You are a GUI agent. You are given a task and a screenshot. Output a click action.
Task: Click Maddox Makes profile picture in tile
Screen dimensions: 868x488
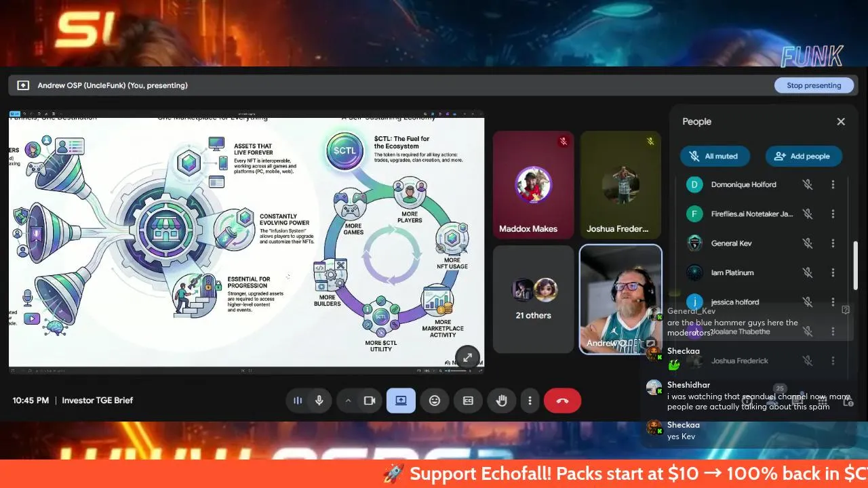click(x=533, y=184)
